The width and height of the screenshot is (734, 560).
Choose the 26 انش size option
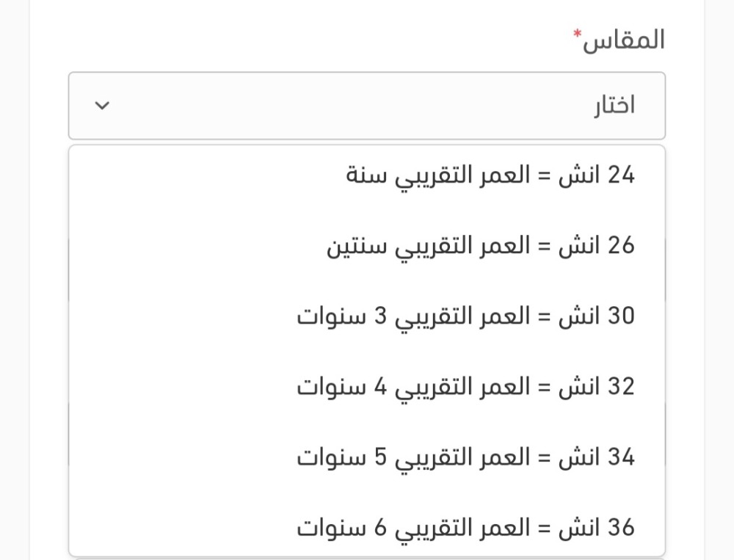[480, 246]
